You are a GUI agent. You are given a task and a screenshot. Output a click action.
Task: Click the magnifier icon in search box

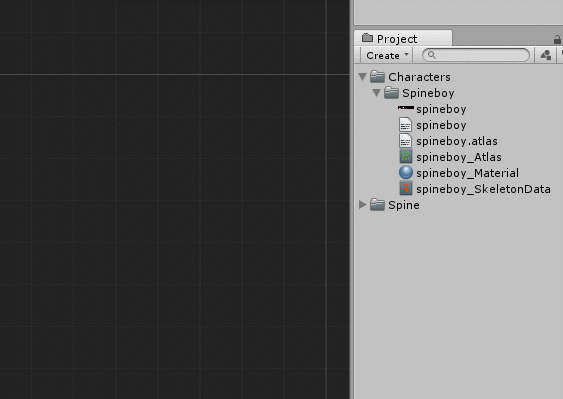432,55
